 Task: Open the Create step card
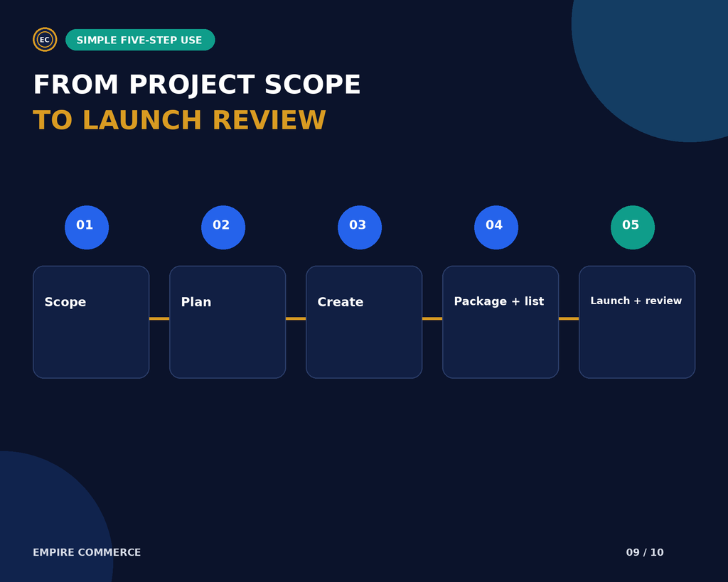pyautogui.click(x=364, y=322)
